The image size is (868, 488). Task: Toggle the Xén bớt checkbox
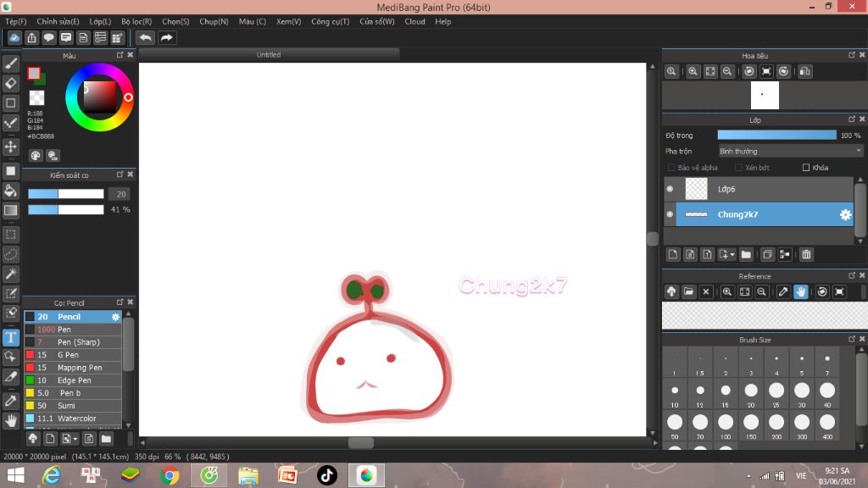tap(738, 168)
